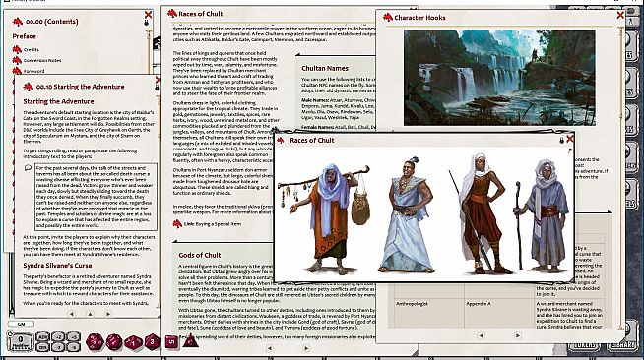This screenshot has height=360, width=644.
Task: Toggle the lock on the Contents window
Action: 146,23
